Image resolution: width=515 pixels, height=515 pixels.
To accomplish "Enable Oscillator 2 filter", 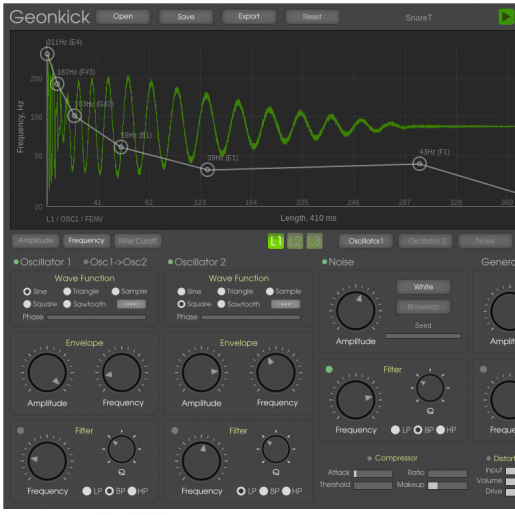I will [175, 430].
